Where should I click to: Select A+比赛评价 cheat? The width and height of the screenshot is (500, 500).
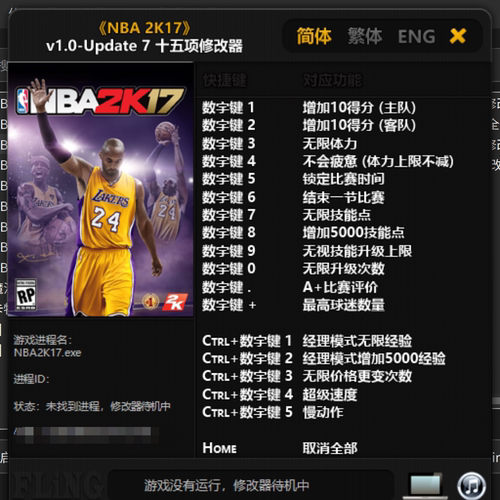click(x=340, y=287)
